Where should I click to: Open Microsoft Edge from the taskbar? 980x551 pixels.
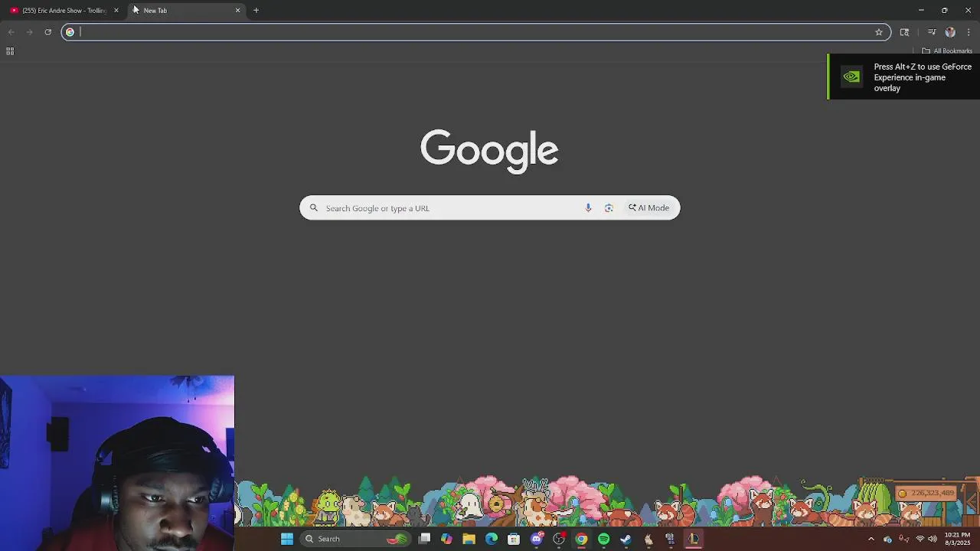pos(492,539)
